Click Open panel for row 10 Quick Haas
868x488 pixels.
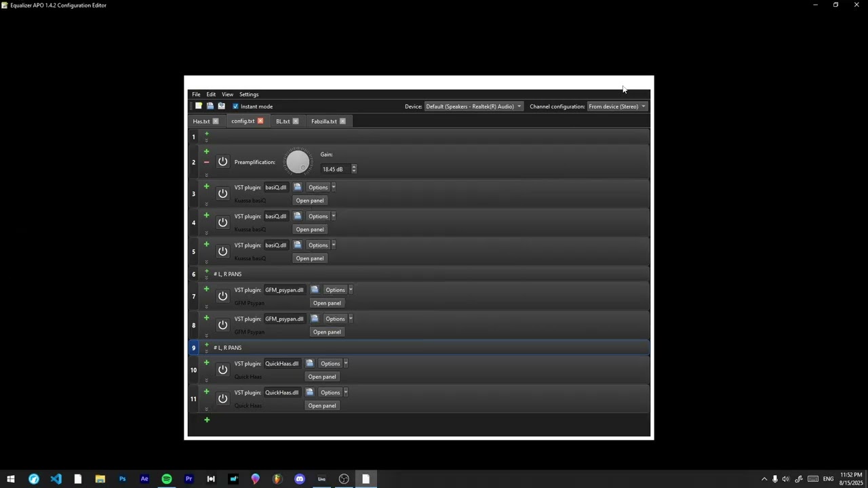[322, 377]
